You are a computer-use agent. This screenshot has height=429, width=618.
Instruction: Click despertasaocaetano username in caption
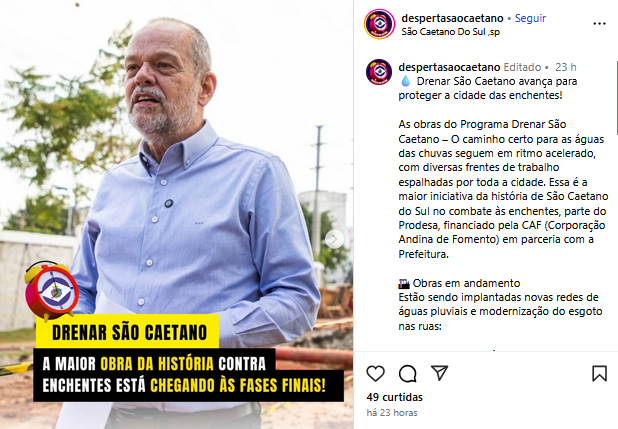[x=449, y=67]
